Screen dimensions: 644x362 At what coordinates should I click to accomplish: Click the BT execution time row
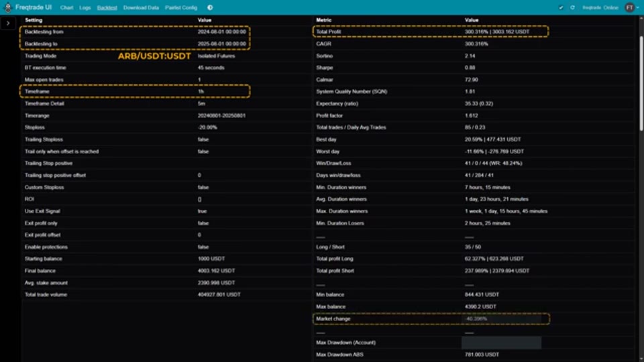point(166,68)
